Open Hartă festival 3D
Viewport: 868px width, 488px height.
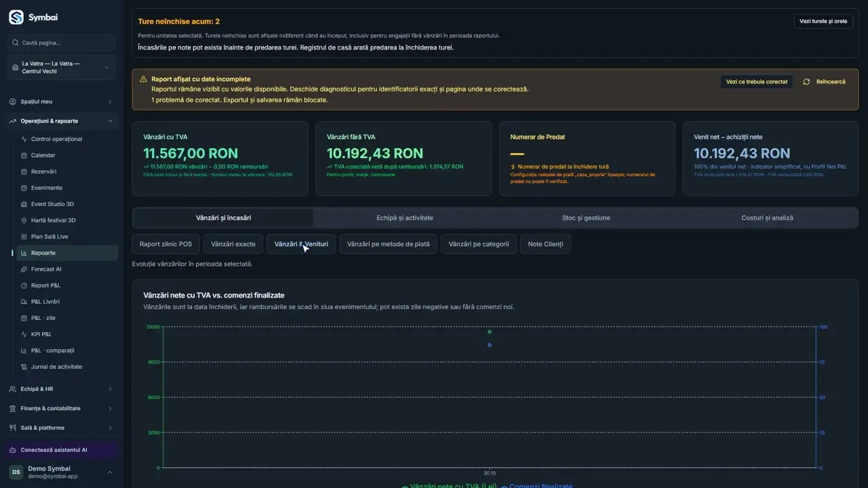[67, 220]
